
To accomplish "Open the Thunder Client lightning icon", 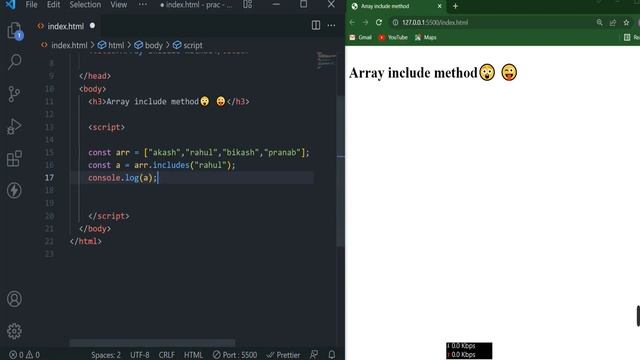I will click(14, 190).
